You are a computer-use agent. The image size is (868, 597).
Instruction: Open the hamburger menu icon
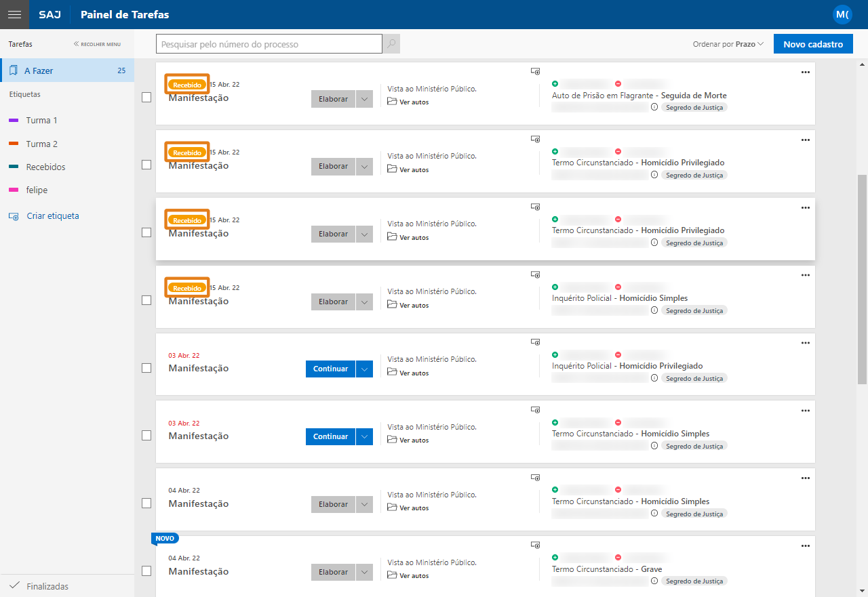pos(14,14)
